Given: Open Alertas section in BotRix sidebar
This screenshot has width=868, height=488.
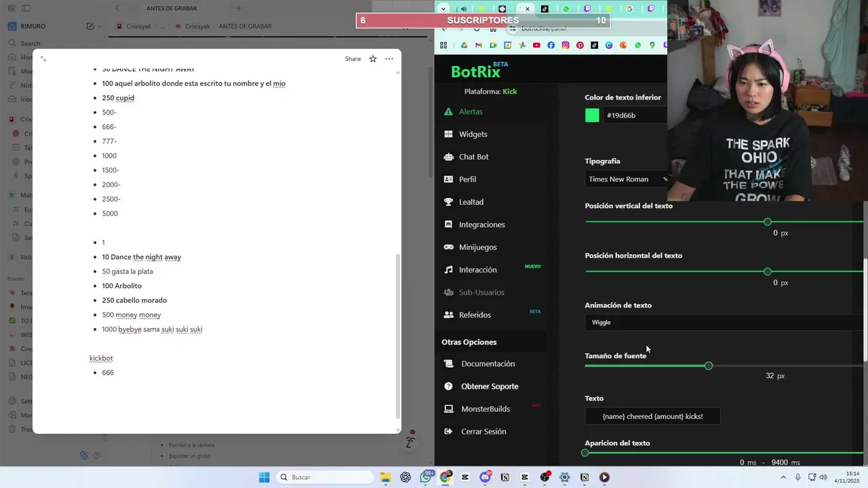Looking at the screenshot, I should tap(470, 112).
